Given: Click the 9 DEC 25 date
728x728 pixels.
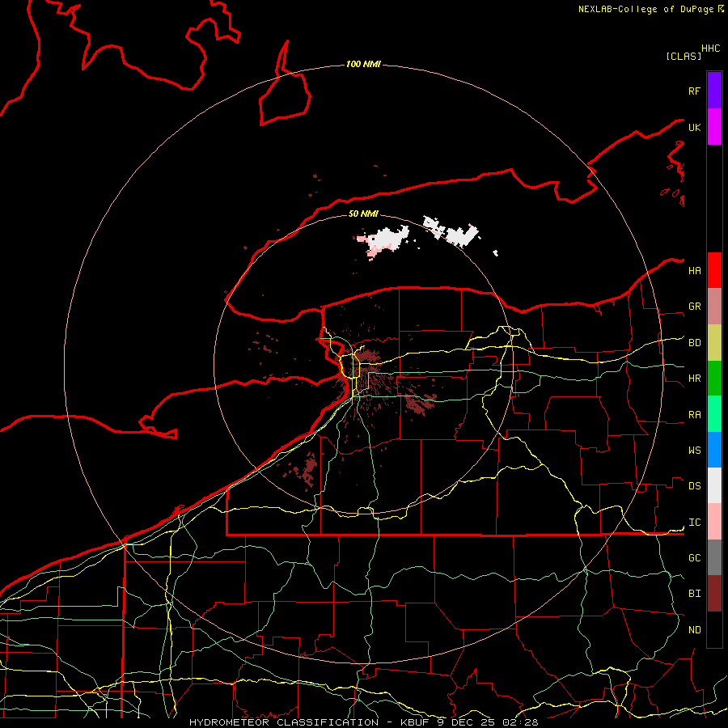Looking at the screenshot, I should [x=467, y=722].
